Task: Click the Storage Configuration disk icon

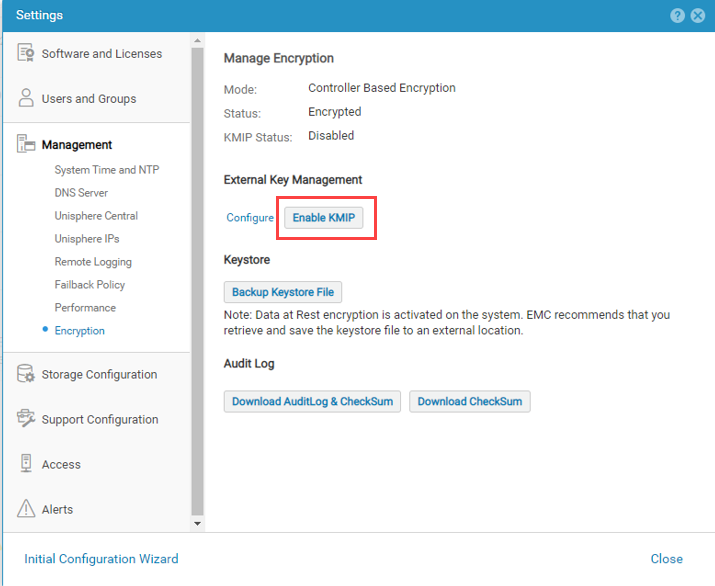Action: (26, 373)
